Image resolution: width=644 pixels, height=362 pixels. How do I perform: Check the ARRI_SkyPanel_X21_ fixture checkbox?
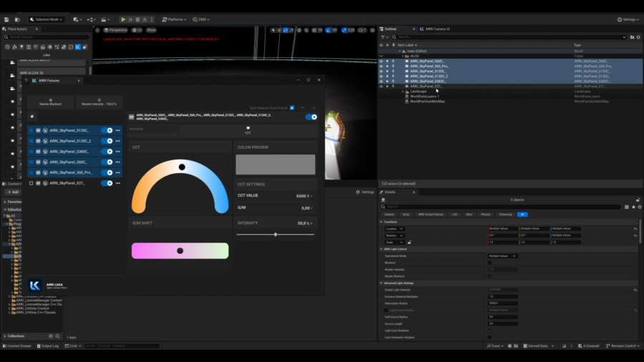point(31,183)
